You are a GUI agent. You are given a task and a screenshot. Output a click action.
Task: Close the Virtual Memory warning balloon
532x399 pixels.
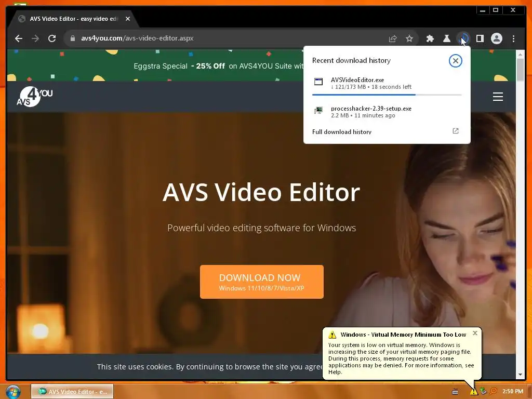[x=475, y=333]
